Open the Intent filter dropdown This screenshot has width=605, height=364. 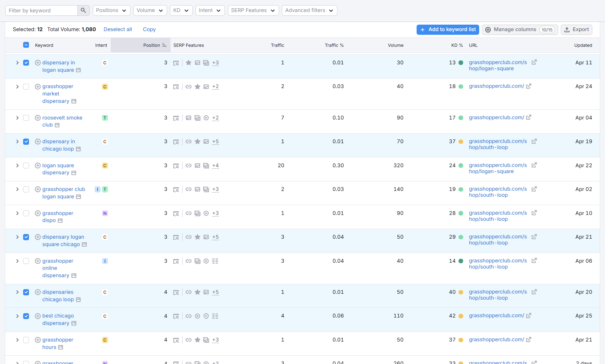click(210, 10)
